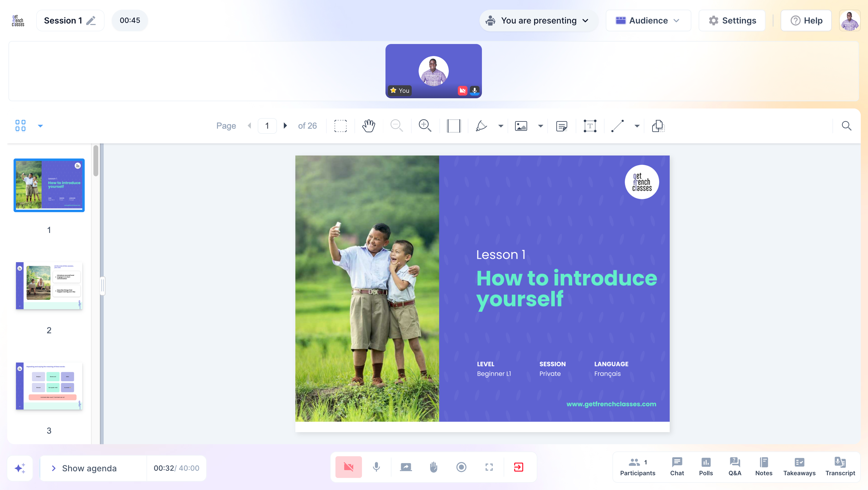Mute the microphone

point(376,467)
